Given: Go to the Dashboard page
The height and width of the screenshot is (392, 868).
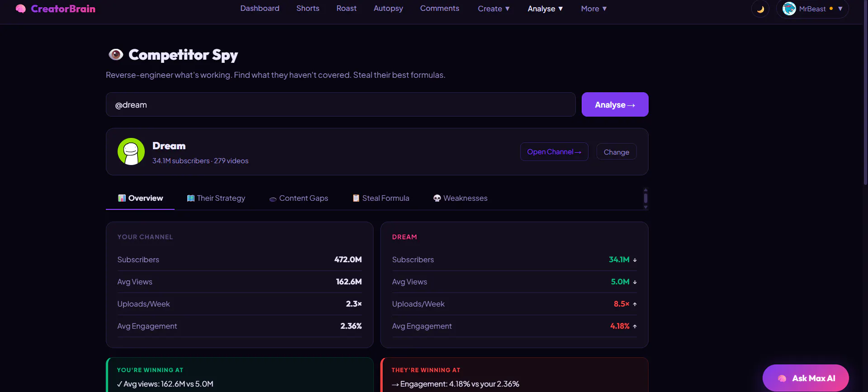Looking at the screenshot, I should pyautogui.click(x=260, y=9).
